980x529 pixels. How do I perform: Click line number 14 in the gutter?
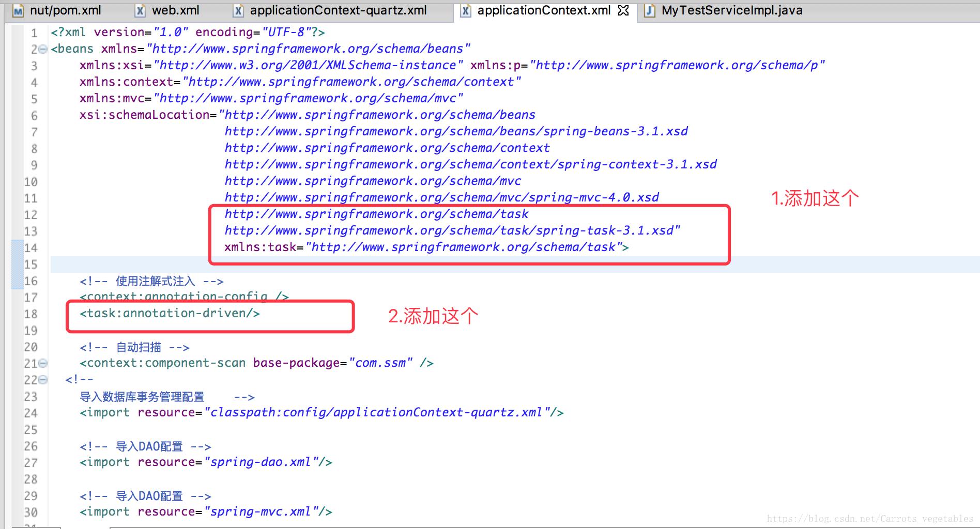31,248
